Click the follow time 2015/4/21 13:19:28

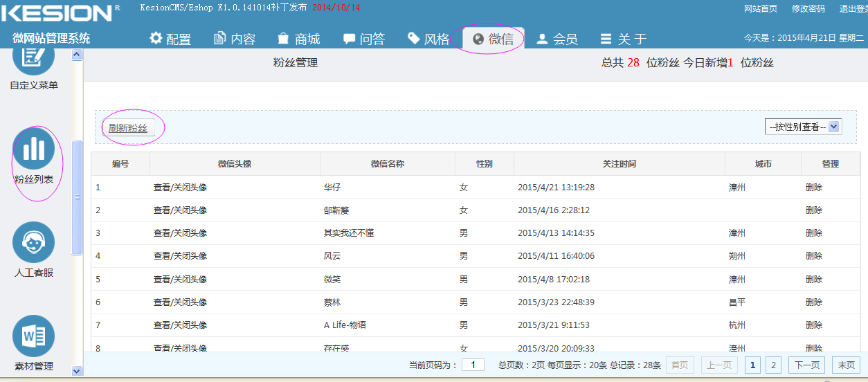coord(556,187)
